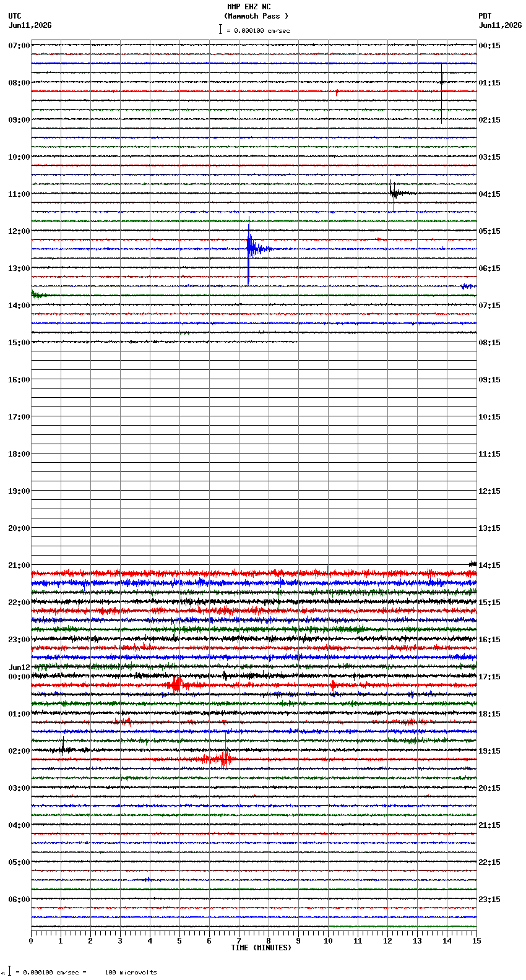Click the '04:15' PDT time label
The width and height of the screenshot is (526, 980).
pos(489,194)
